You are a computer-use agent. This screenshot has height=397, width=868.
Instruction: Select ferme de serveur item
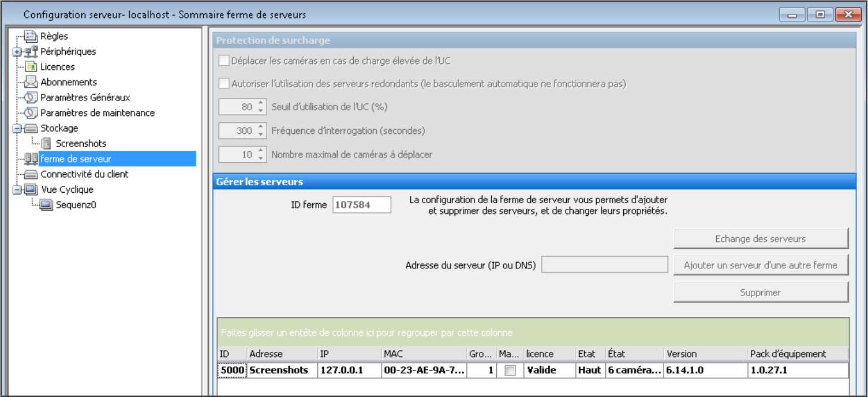pos(76,159)
